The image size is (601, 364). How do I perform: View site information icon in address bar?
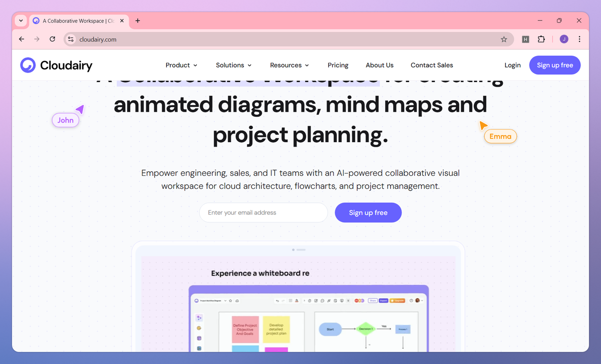[71, 39]
